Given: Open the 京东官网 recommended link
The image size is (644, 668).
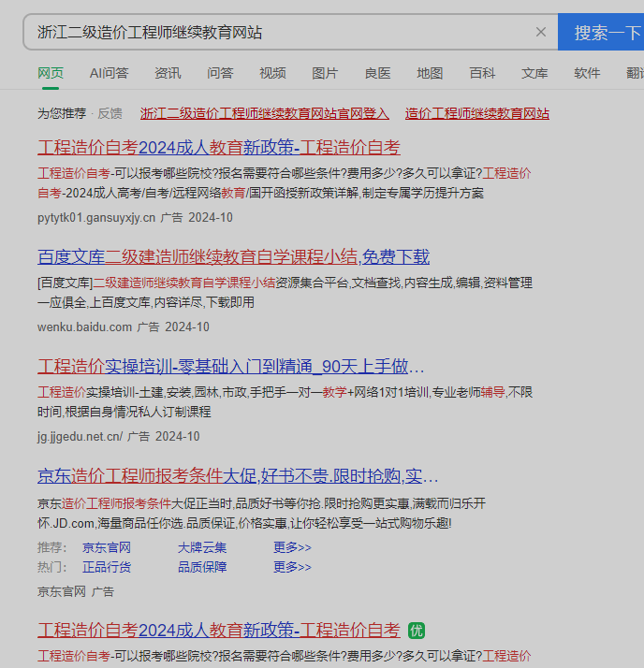Looking at the screenshot, I should coord(107,547).
